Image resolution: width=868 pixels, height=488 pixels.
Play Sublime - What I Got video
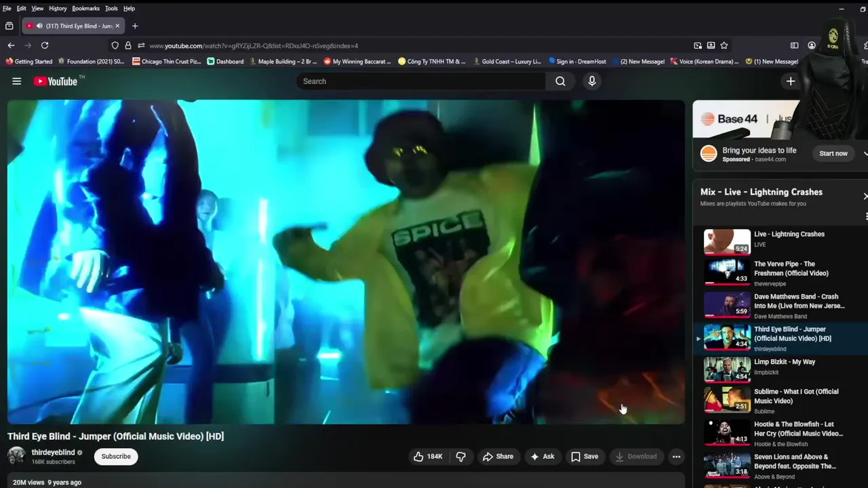(x=780, y=401)
